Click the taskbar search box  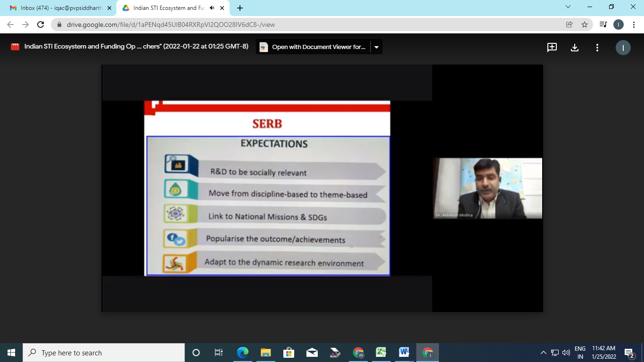(104, 353)
